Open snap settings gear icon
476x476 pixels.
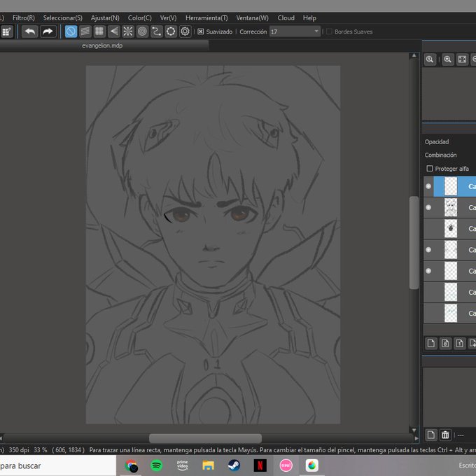coord(185,31)
